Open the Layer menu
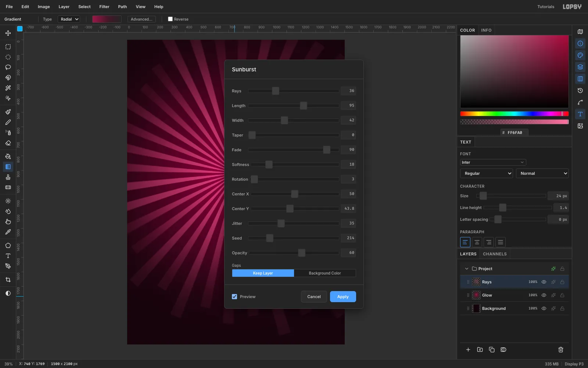This screenshot has width=588, height=368. tap(64, 7)
